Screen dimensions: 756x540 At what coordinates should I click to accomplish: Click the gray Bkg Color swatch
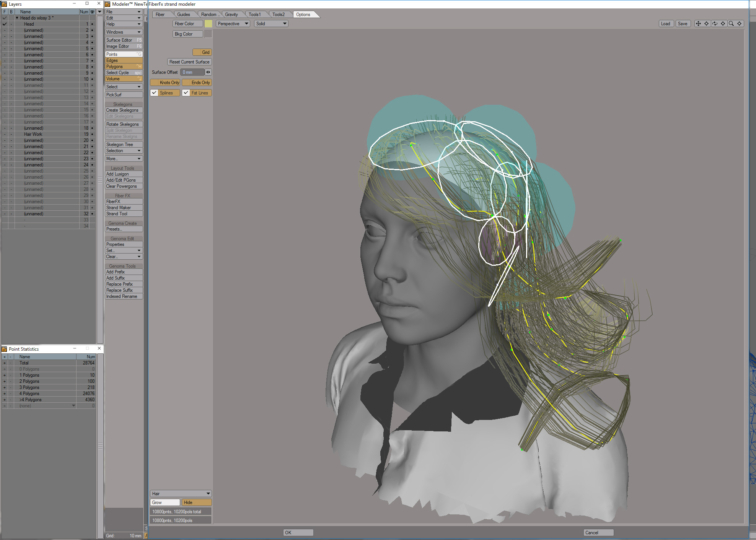(209, 34)
